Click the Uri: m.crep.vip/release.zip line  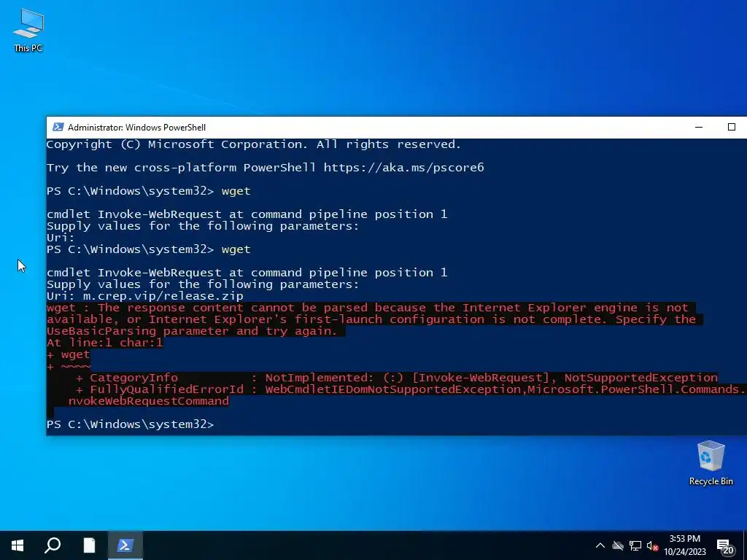145,296
